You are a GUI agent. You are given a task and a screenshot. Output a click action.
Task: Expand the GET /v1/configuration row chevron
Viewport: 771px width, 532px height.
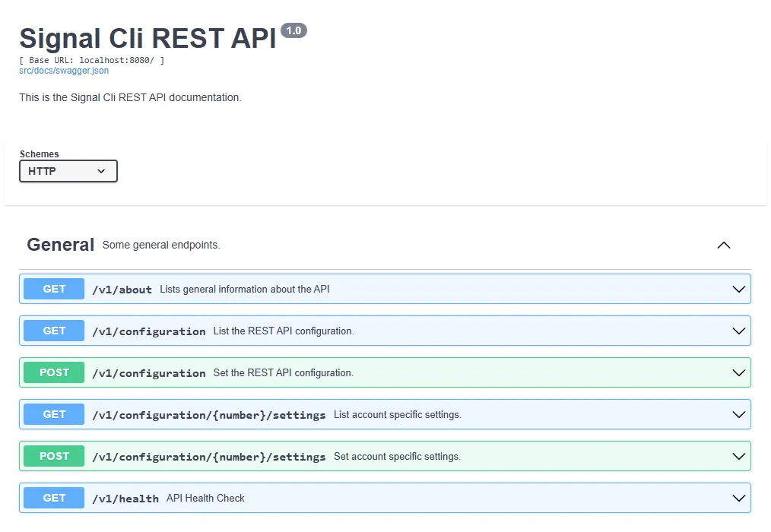click(x=738, y=331)
